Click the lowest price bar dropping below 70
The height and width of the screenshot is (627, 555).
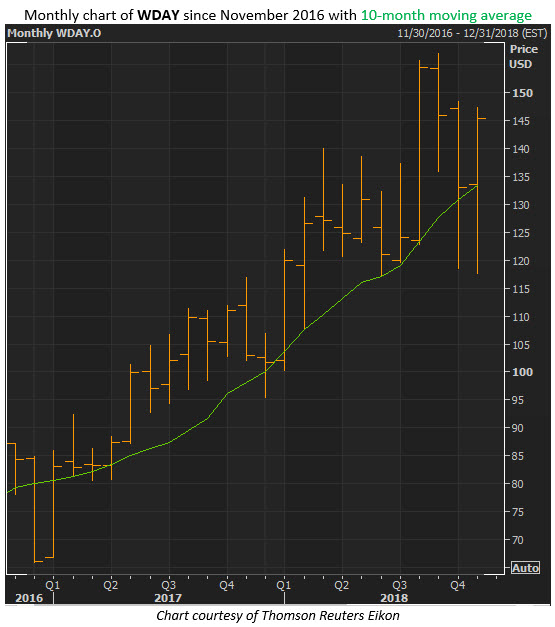pyautogui.click(x=34, y=509)
